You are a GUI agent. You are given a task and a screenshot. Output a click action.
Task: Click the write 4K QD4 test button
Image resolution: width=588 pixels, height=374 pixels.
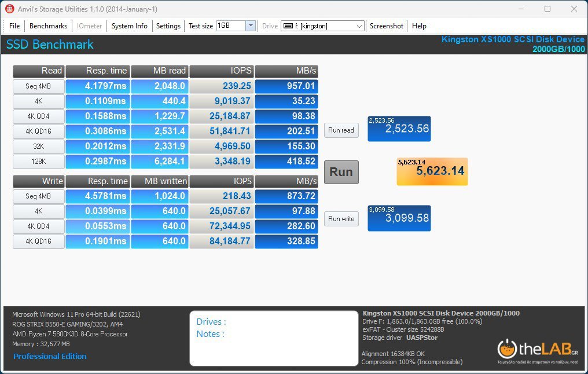pyautogui.click(x=39, y=226)
